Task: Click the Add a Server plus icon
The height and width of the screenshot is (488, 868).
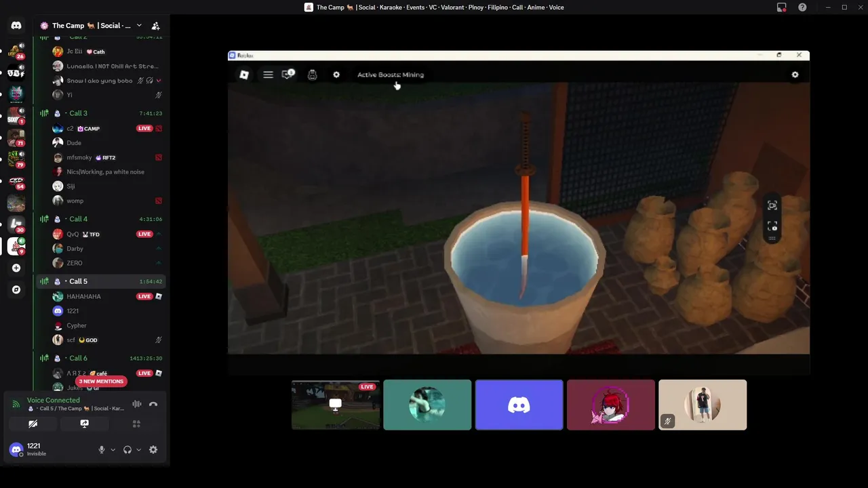Action: pos(16,268)
